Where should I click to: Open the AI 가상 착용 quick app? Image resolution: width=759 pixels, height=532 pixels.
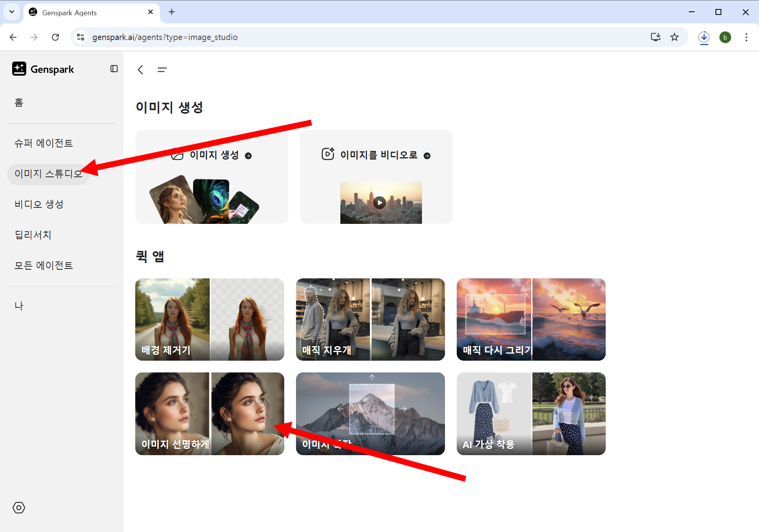(531, 414)
